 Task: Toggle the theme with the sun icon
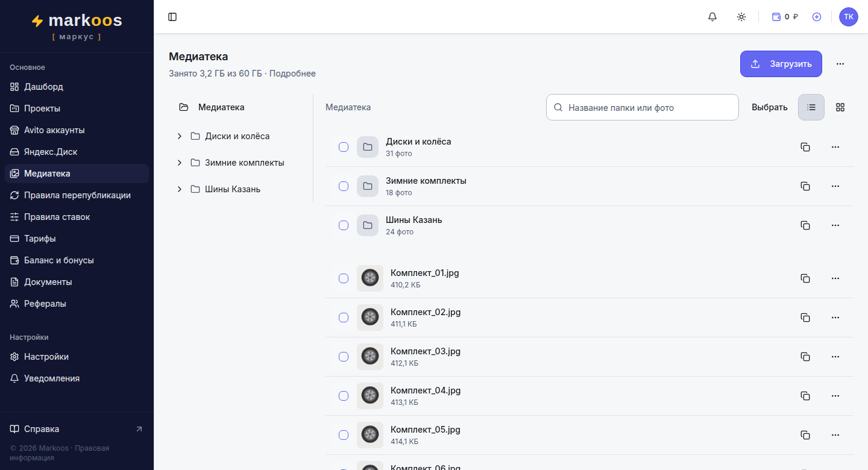tap(741, 17)
